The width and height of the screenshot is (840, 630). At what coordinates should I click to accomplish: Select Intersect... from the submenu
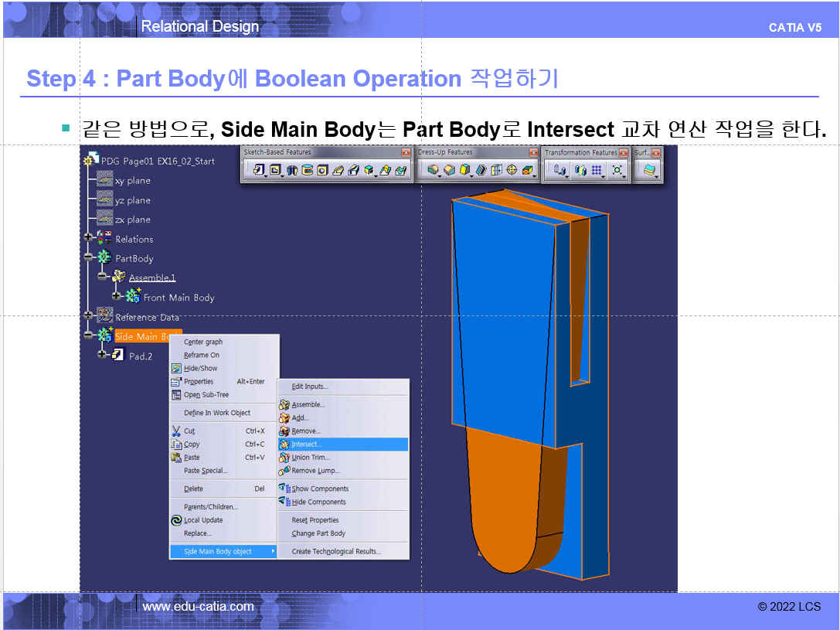[x=307, y=444]
